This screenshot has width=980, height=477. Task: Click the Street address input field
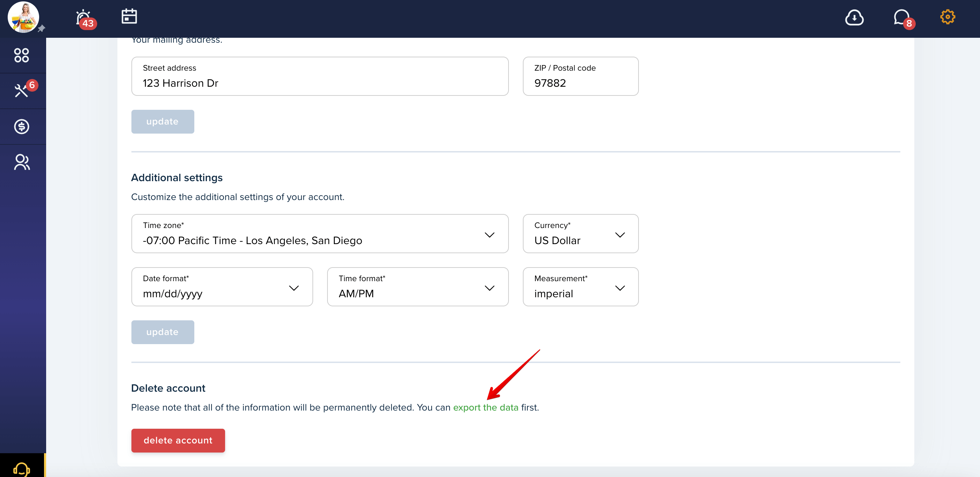tap(319, 76)
